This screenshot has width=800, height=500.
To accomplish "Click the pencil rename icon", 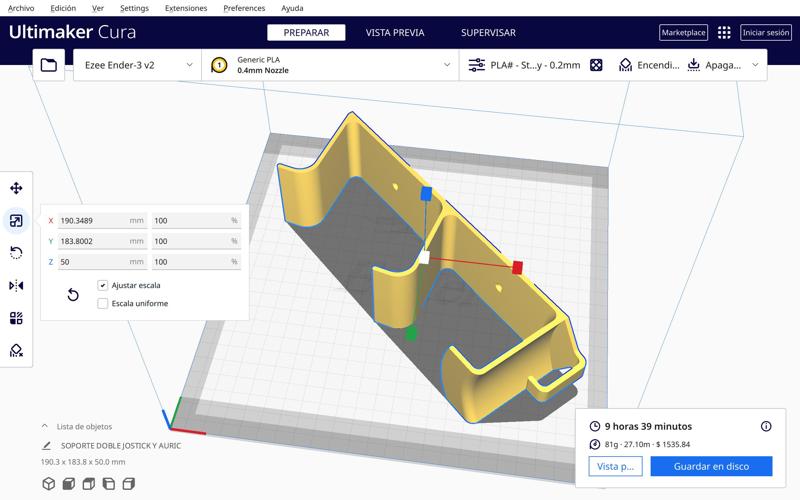I will point(46,446).
